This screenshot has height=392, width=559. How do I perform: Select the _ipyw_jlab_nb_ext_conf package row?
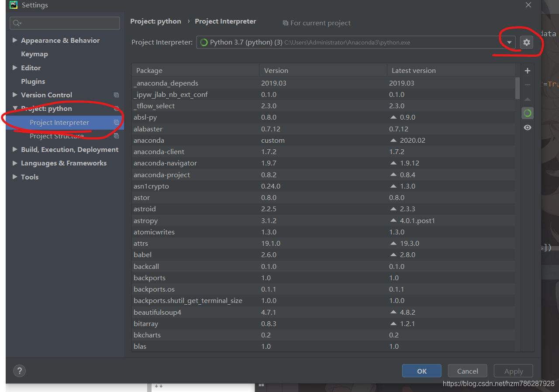pyautogui.click(x=324, y=95)
